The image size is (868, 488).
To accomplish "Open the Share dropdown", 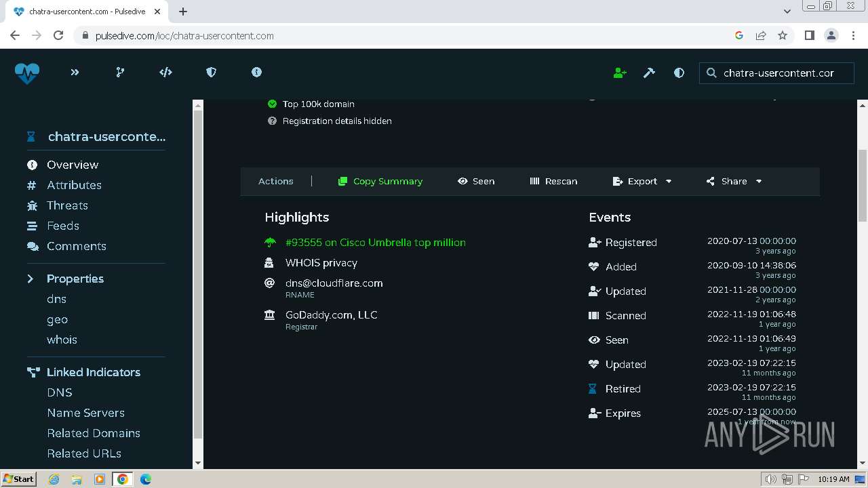I will tap(734, 181).
